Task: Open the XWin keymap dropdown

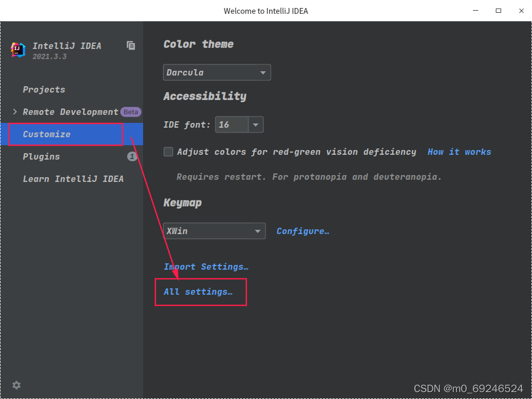Action: tap(214, 231)
